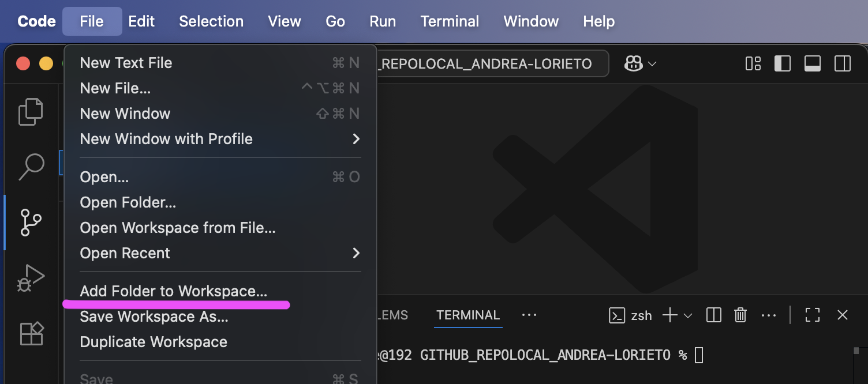This screenshot has height=384, width=868.
Task: Toggle the bottom panel visibility
Action: [x=813, y=63]
